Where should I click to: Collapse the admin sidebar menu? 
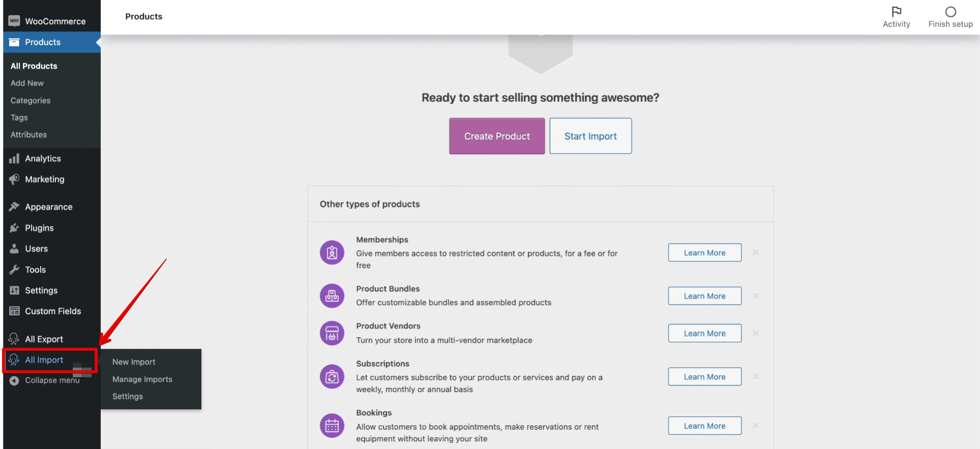pyautogui.click(x=45, y=380)
